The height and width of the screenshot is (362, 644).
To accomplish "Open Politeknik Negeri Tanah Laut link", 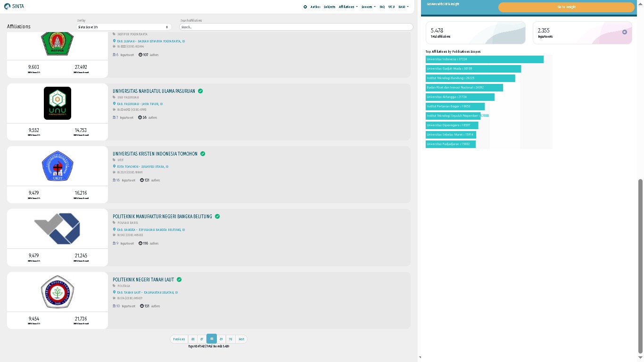I will pyautogui.click(x=143, y=280).
